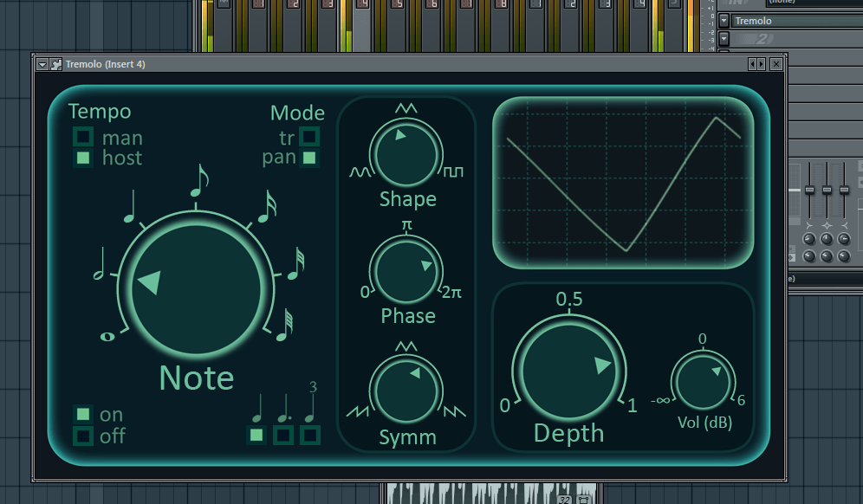Select previous preset arrow in Tremolo title bar
The image size is (863, 504).
[752, 64]
